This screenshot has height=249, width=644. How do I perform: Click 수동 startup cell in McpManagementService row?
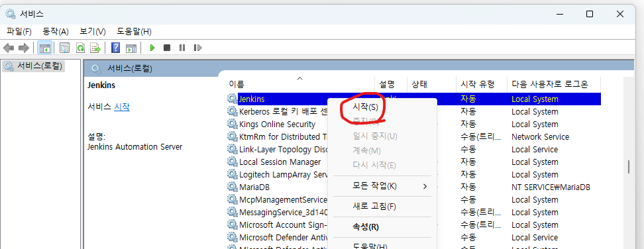[x=468, y=200]
